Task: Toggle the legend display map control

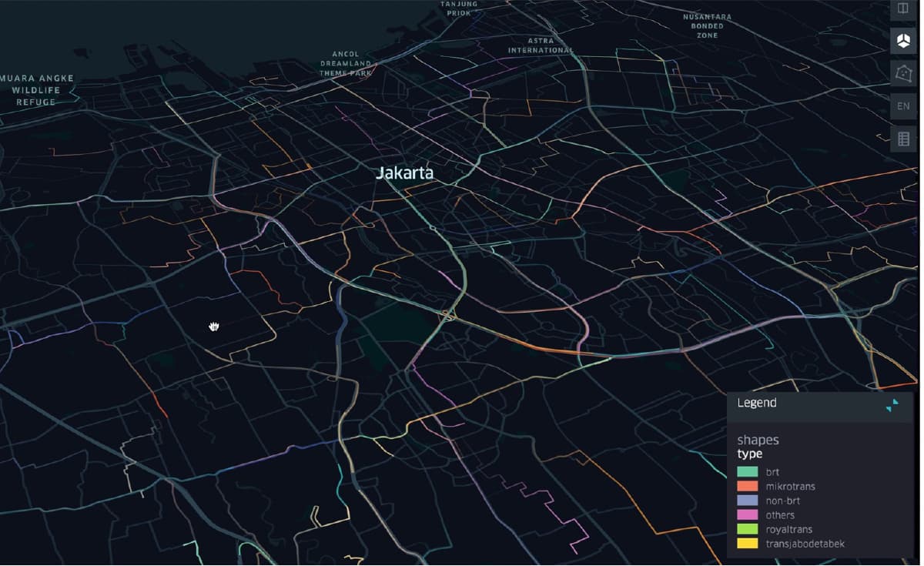Action: click(x=903, y=139)
